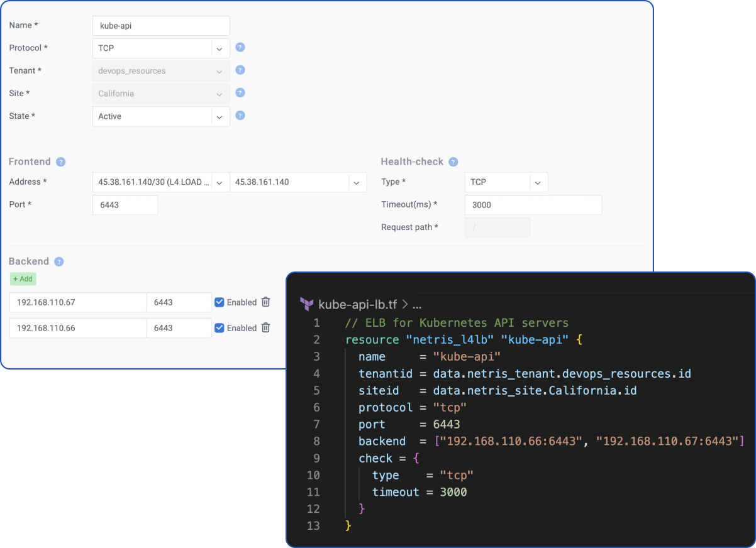Click the Timeout(ms) field showing 3000
The height and width of the screenshot is (548, 756).
533,205
